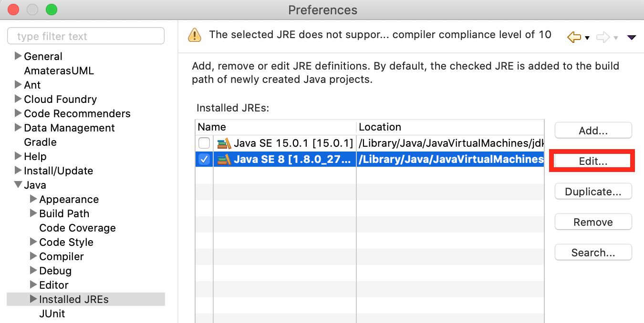Click the Duplicate... button
Image resolution: width=644 pixels, height=323 pixels.
click(593, 192)
